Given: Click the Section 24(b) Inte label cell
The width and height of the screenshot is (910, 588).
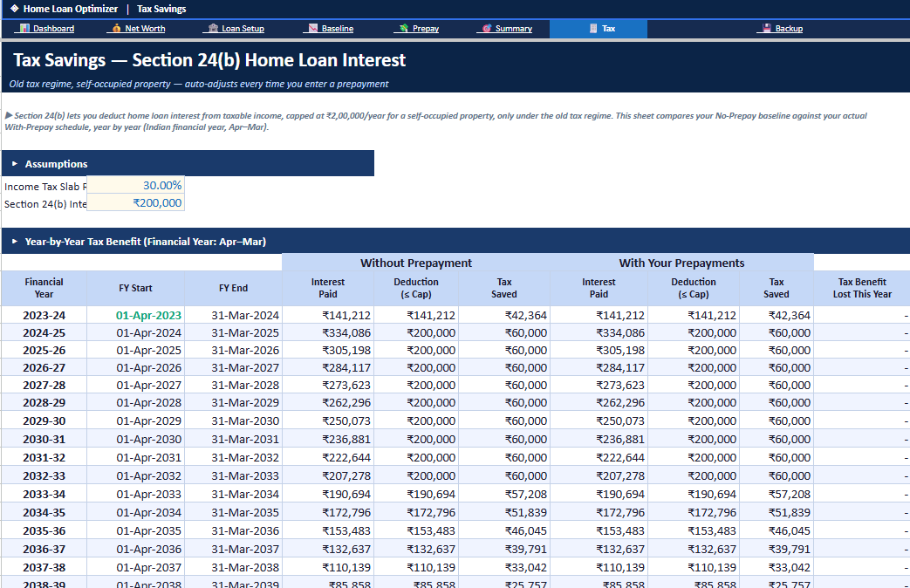Looking at the screenshot, I should click(x=44, y=204).
